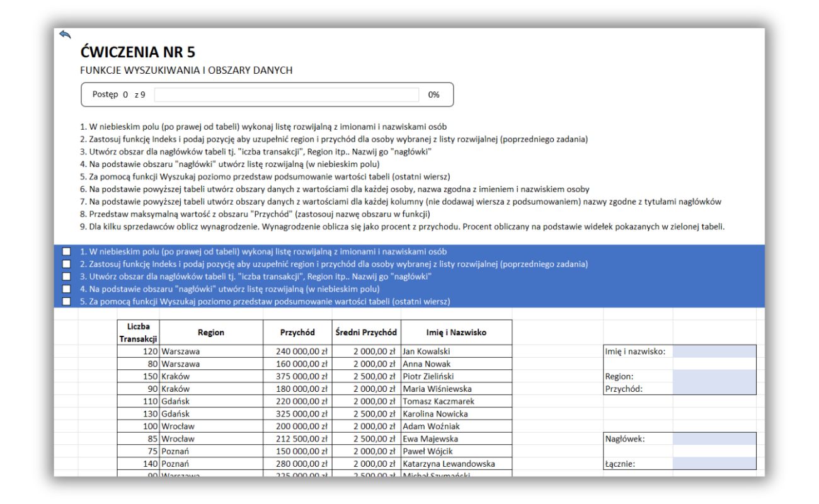Screen dimensions: 819x504
Task: Check the box for task 1 lista rozwijalna
Action: (x=67, y=251)
